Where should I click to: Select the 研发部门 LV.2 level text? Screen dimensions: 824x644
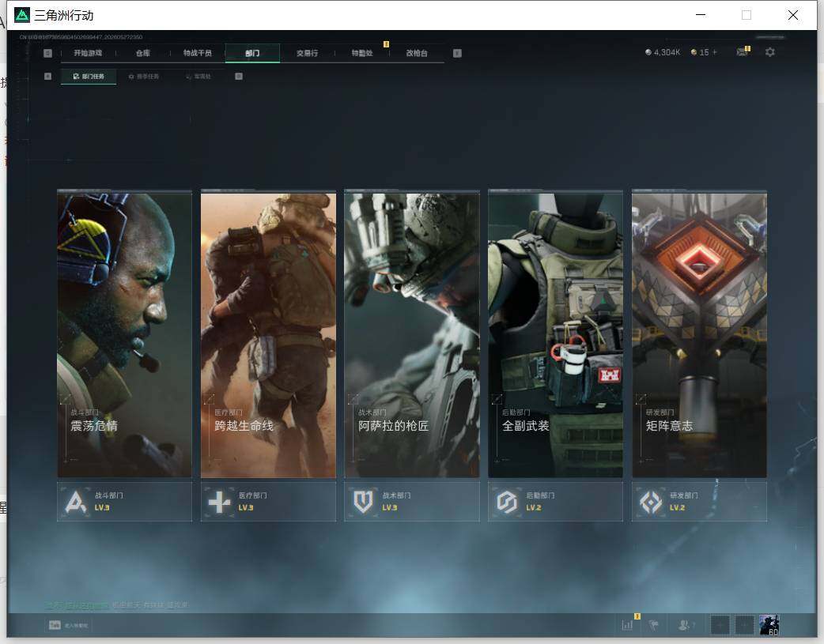coord(678,507)
